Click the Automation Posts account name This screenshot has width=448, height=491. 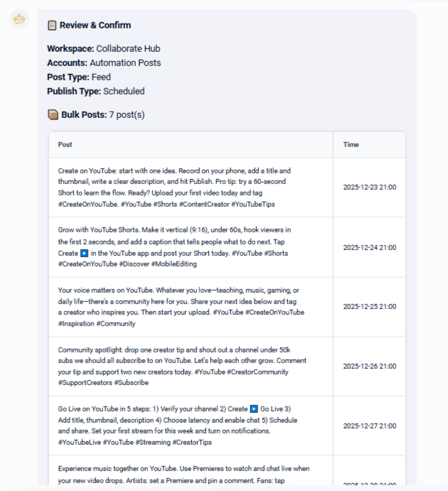point(125,63)
